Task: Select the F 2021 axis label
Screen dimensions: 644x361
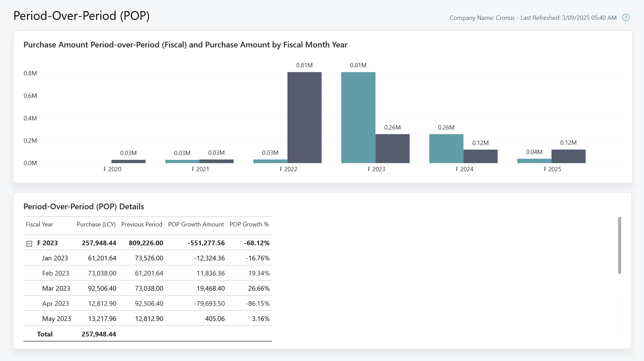Action: (200, 169)
